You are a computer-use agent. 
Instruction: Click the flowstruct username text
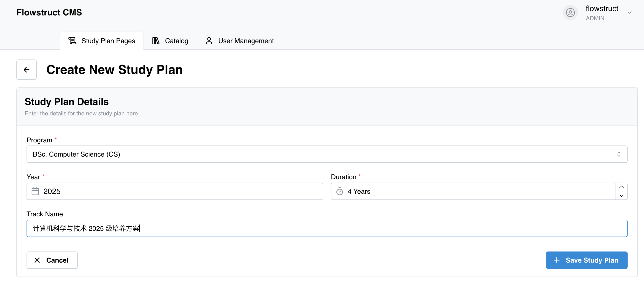click(x=602, y=8)
